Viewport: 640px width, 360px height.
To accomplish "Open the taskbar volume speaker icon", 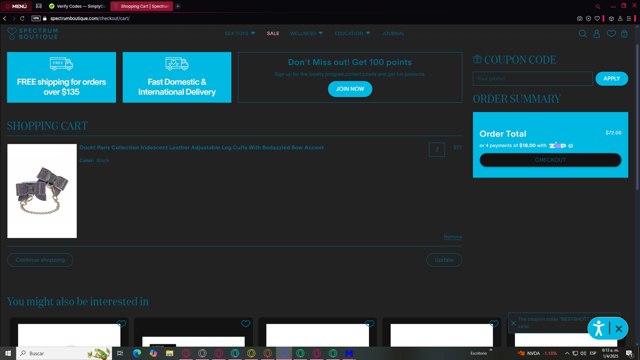I will pos(583,353).
